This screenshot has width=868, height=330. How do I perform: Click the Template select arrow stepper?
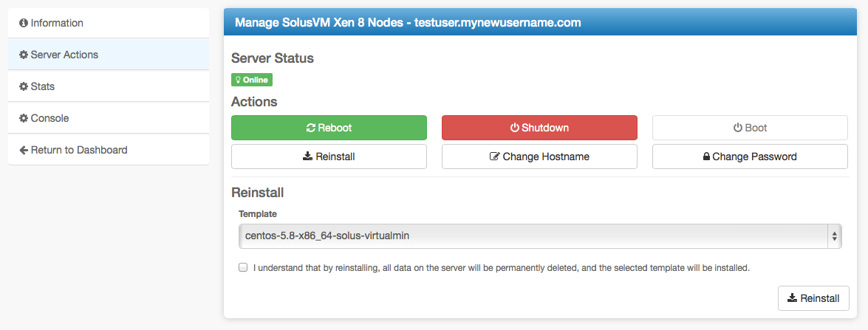pos(835,236)
